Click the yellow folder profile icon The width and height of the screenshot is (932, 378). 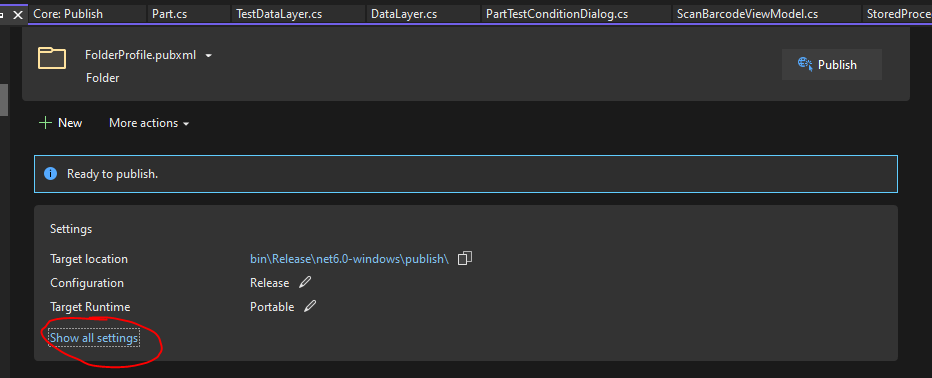click(x=52, y=58)
